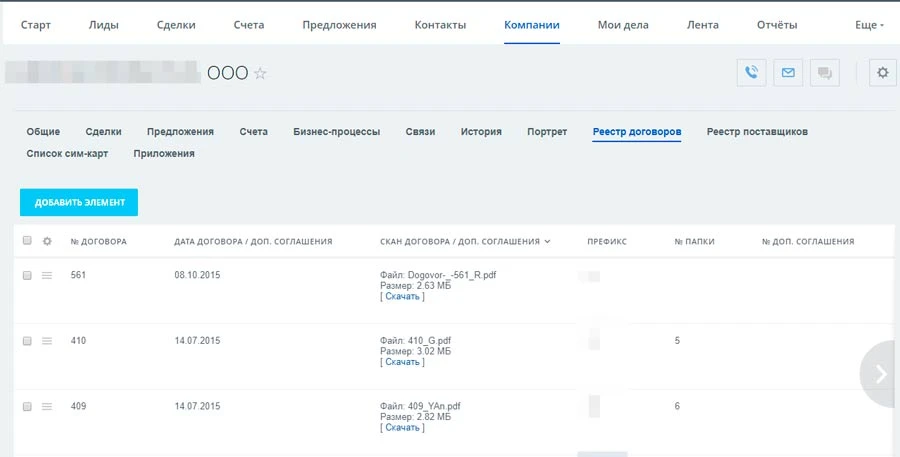This screenshot has width=900, height=457.
Task: Open row menu for contract 561
Action: point(47,276)
